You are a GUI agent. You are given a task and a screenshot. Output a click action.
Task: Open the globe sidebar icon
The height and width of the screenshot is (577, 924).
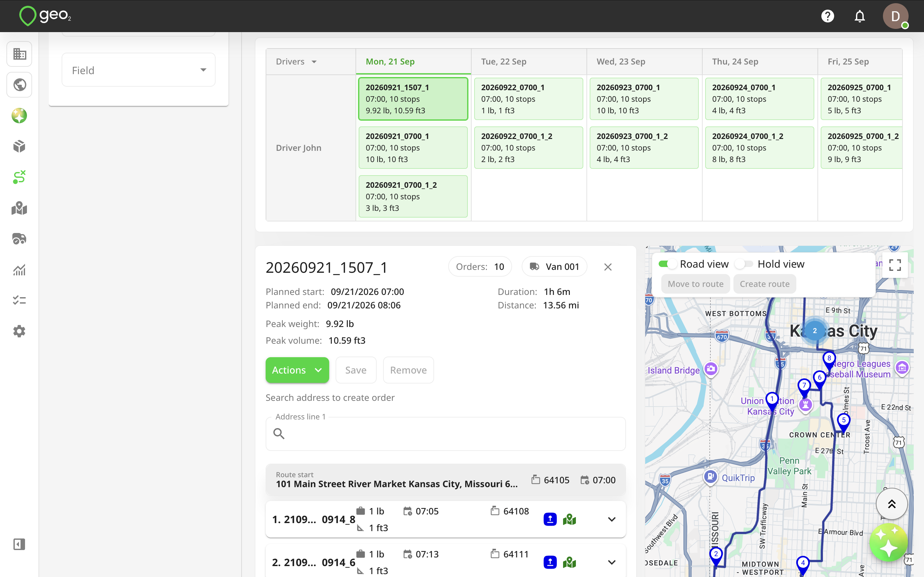point(20,85)
